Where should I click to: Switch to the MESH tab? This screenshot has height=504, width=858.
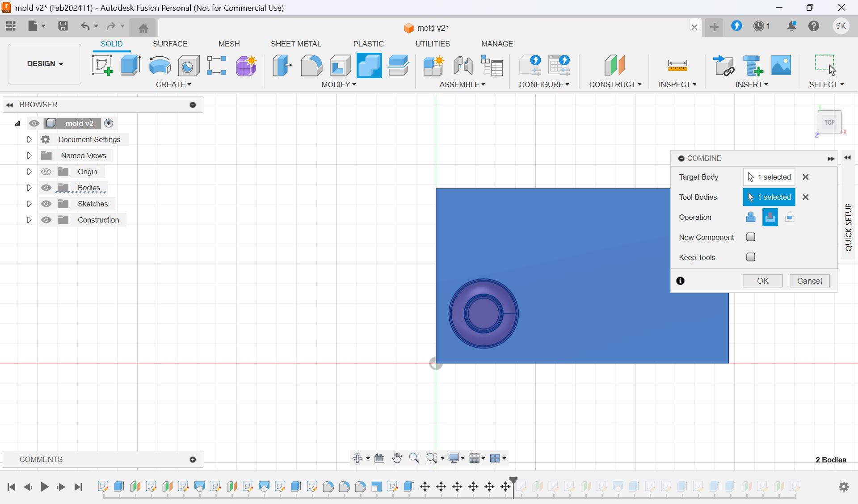pos(229,44)
